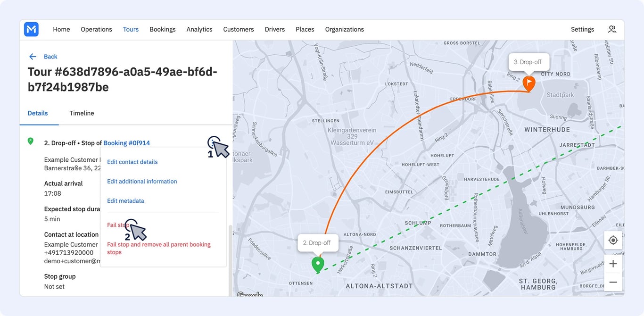This screenshot has width=644, height=316.
Task: Select Fail stop and remove all parent booking stops
Action: point(159,248)
